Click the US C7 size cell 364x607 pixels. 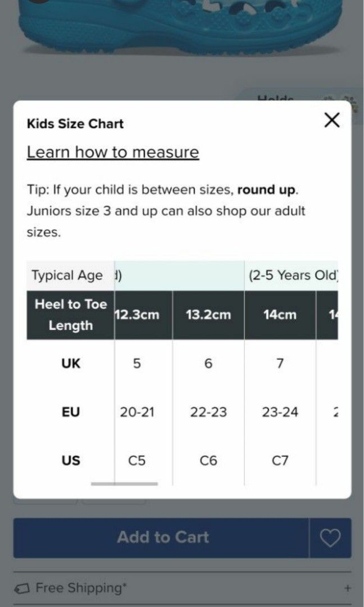click(280, 460)
